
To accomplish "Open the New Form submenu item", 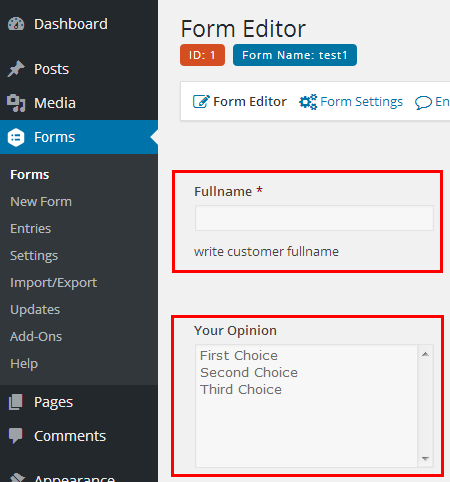I will pyautogui.click(x=41, y=202).
